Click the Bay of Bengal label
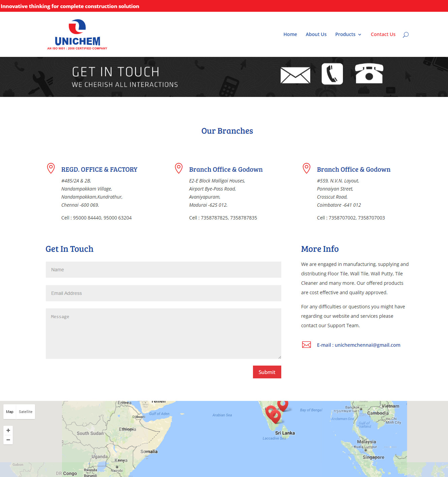Viewport: 448px width, 477px height. [311, 410]
